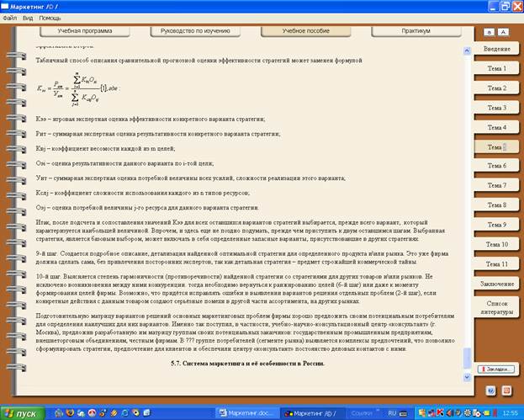The height and width of the screenshot is (420, 524).
Task: Click line 'Рит – суммарная экспертная оценка'
Action: [x=158, y=134]
